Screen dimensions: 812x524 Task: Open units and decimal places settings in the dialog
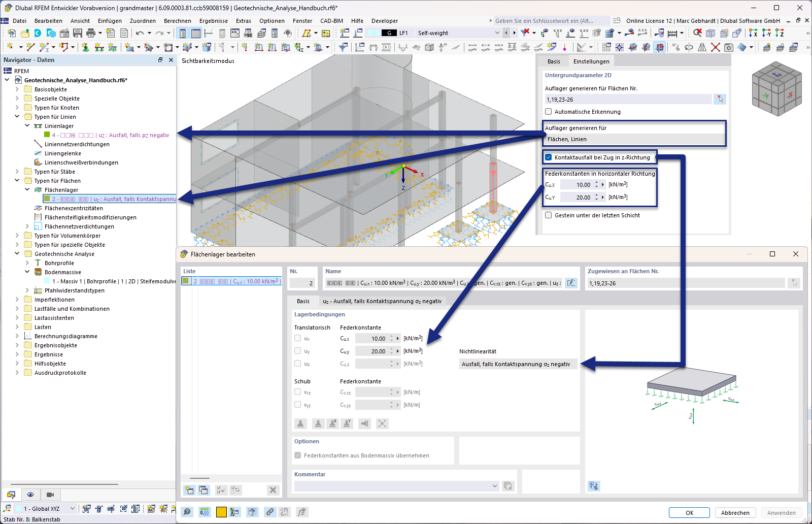coord(205,512)
